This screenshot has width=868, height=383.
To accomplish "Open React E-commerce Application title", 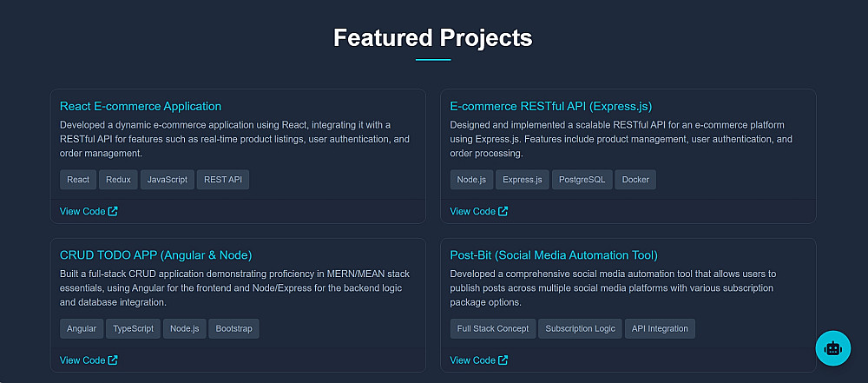I will (x=141, y=106).
